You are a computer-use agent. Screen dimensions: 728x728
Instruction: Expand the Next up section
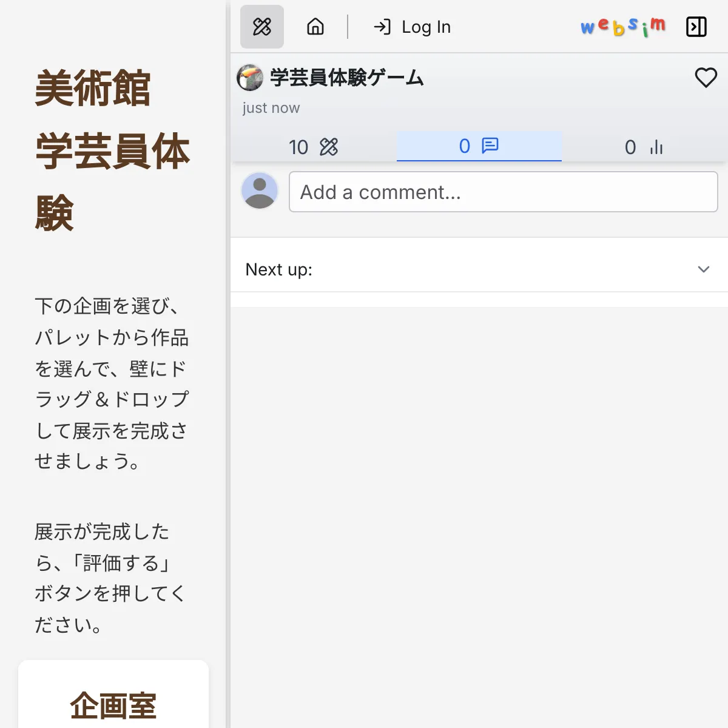(x=703, y=269)
